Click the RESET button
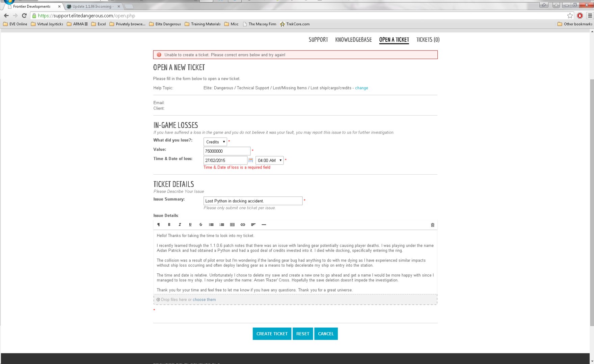The height and width of the screenshot is (364, 594). click(303, 334)
